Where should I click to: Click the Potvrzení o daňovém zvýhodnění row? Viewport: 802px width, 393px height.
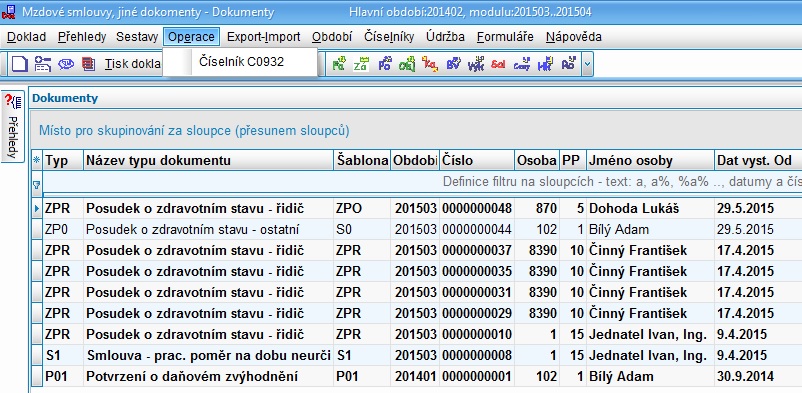point(417,377)
